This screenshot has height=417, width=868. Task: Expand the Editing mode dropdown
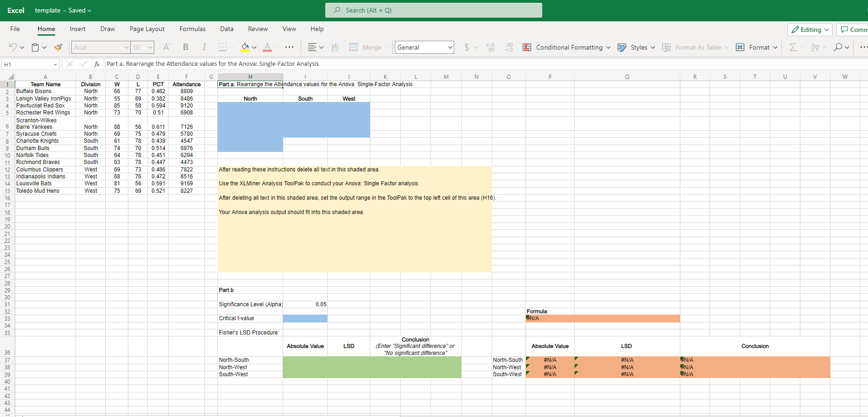pyautogui.click(x=825, y=29)
